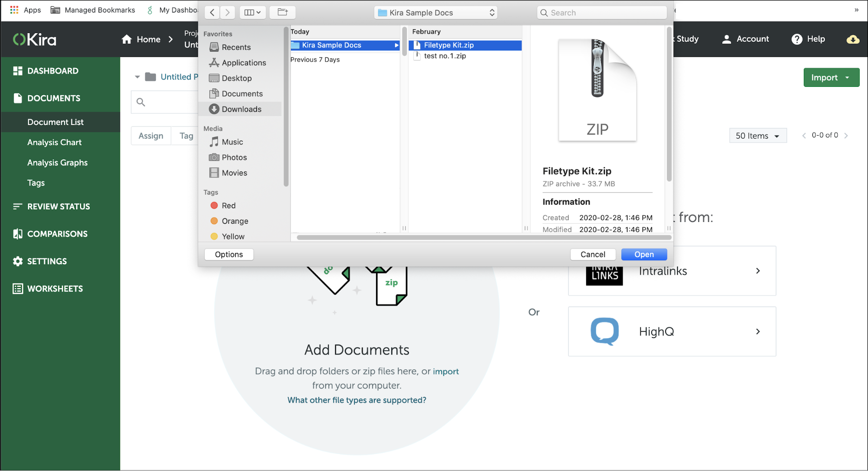Click the cloud download icon
Screen dimensions: 868x471
[853, 40]
